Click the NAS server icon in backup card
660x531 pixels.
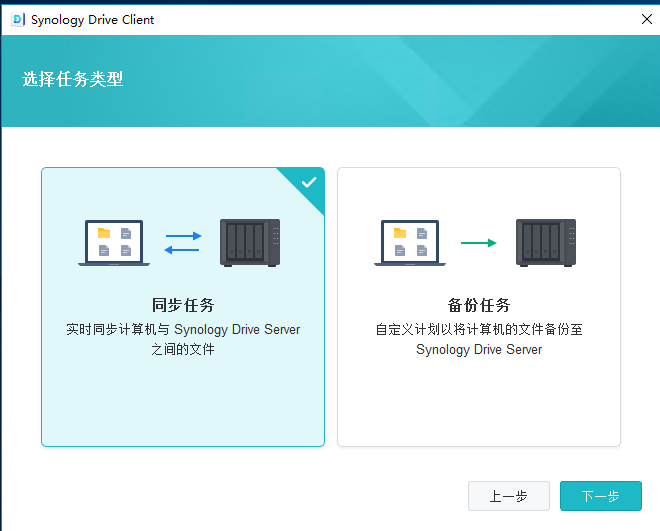point(546,243)
